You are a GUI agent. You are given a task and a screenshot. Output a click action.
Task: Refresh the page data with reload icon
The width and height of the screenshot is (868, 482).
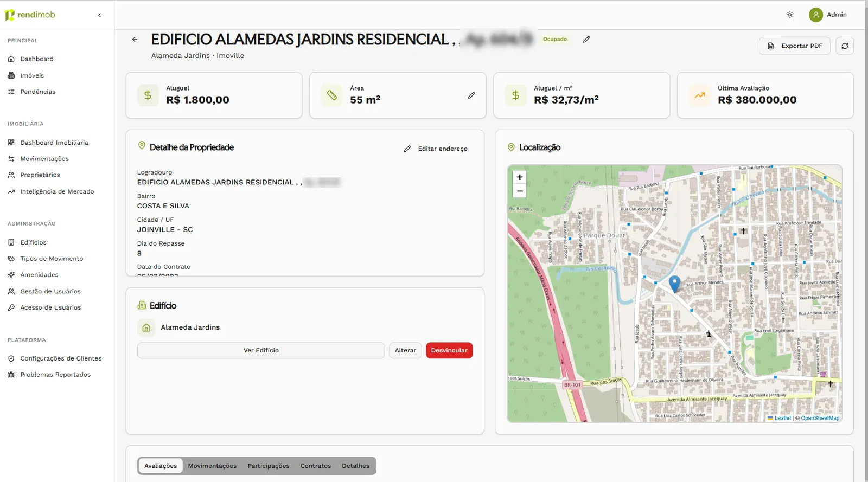[x=845, y=46]
